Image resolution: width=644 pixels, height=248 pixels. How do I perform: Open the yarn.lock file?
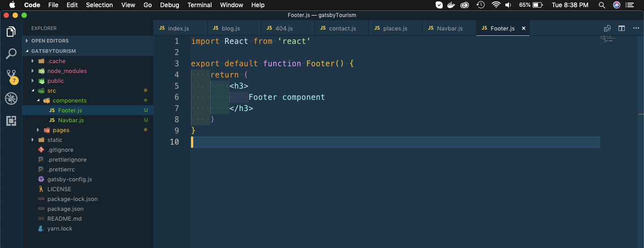point(88,228)
